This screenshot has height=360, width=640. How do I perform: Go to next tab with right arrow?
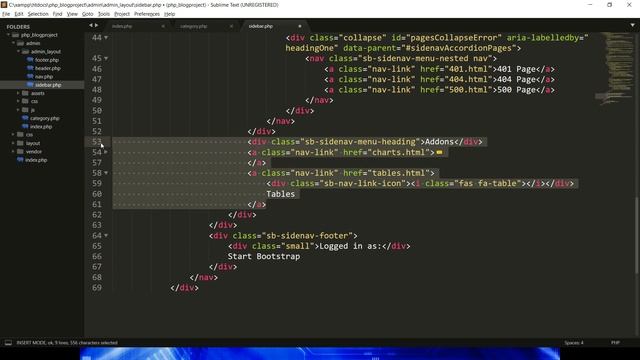96,25
